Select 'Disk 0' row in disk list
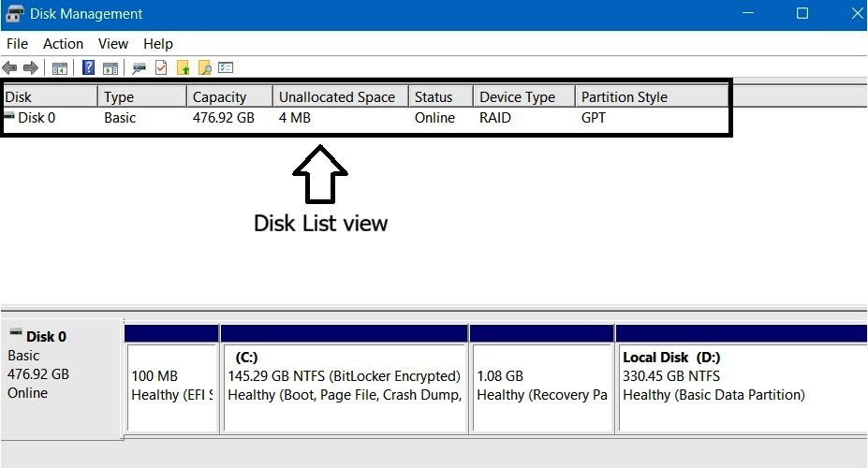 [x=366, y=118]
